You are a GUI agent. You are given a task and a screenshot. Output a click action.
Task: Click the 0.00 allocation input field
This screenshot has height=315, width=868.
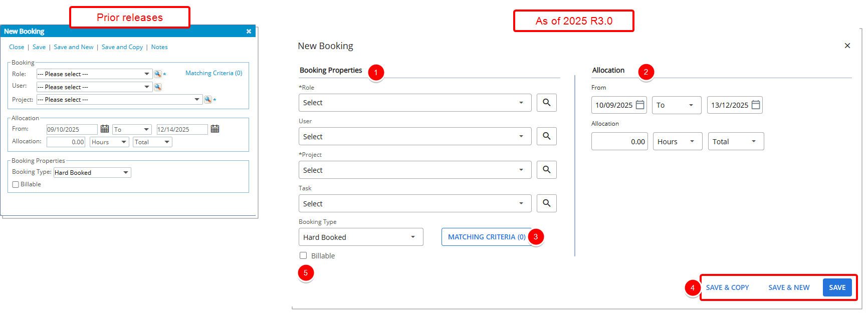pos(619,141)
